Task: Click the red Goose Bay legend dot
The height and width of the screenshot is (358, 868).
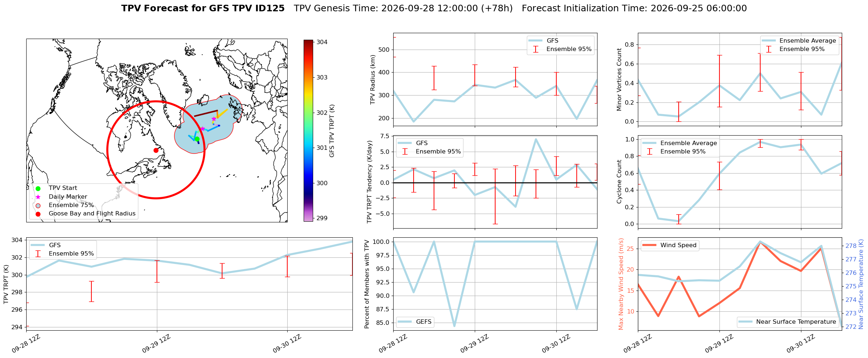Action: point(38,214)
